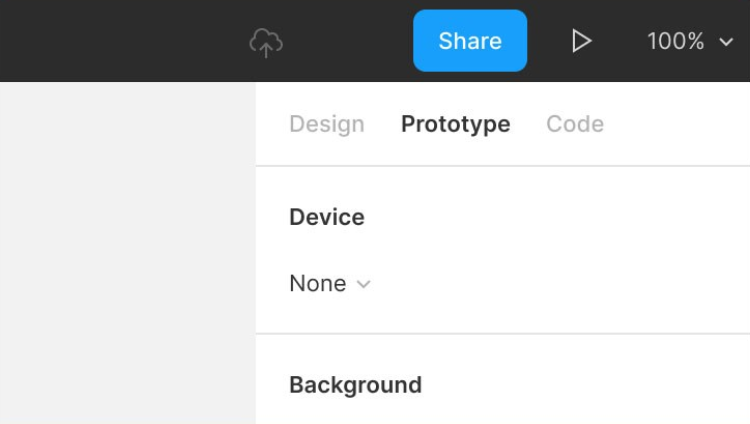Click the empty panel area right of Code tab

(677, 124)
